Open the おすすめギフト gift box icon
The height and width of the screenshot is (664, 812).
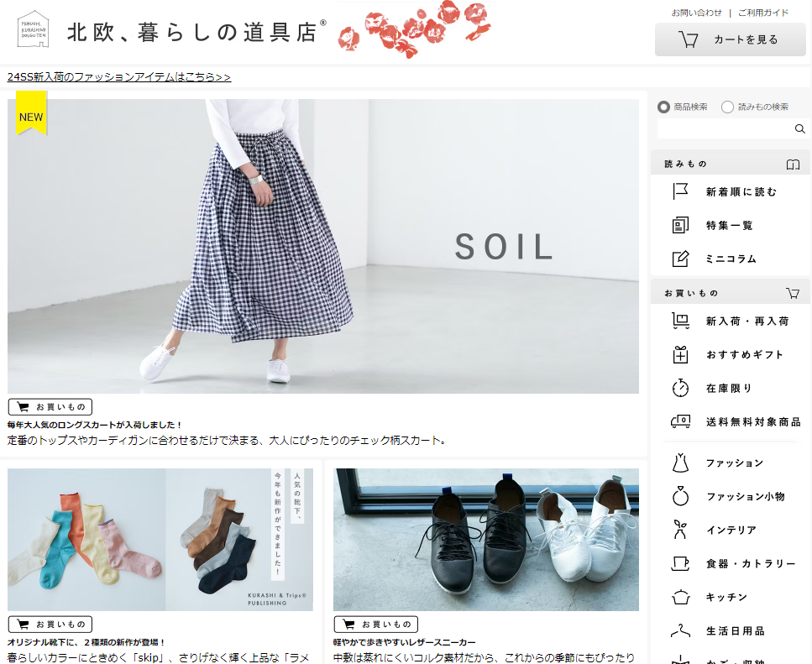coord(680,354)
